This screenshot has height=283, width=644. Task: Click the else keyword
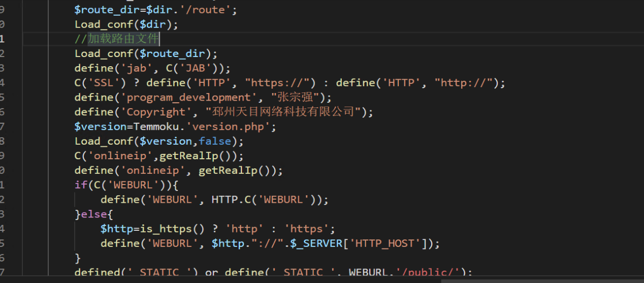pos(94,214)
